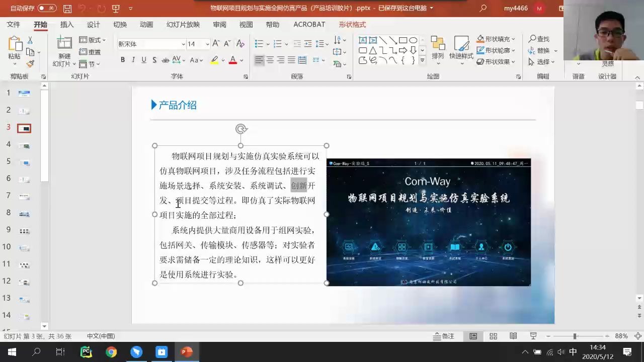Toggle Underline formatting
The image size is (644, 362).
coord(144,60)
